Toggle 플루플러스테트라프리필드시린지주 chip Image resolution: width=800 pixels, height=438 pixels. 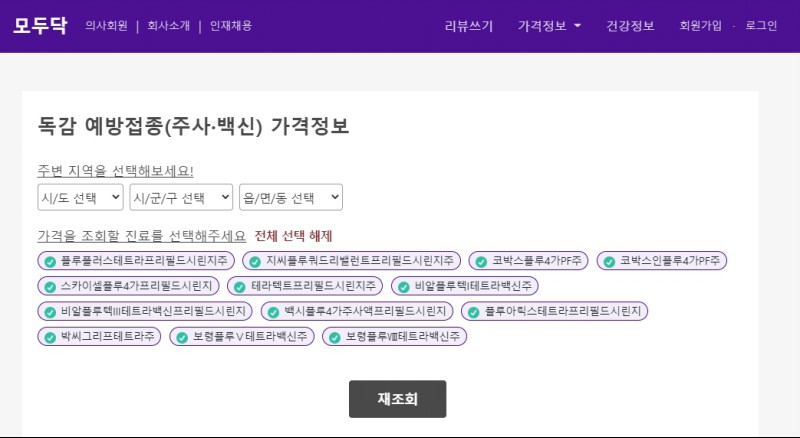[136, 261]
